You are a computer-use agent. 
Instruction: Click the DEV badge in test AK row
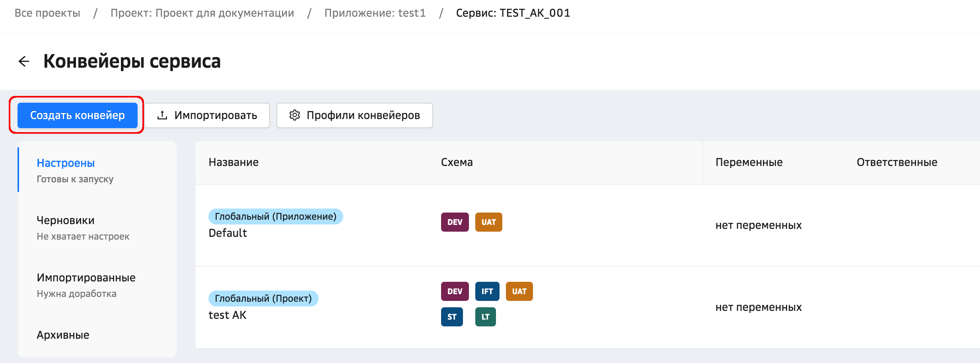click(455, 291)
